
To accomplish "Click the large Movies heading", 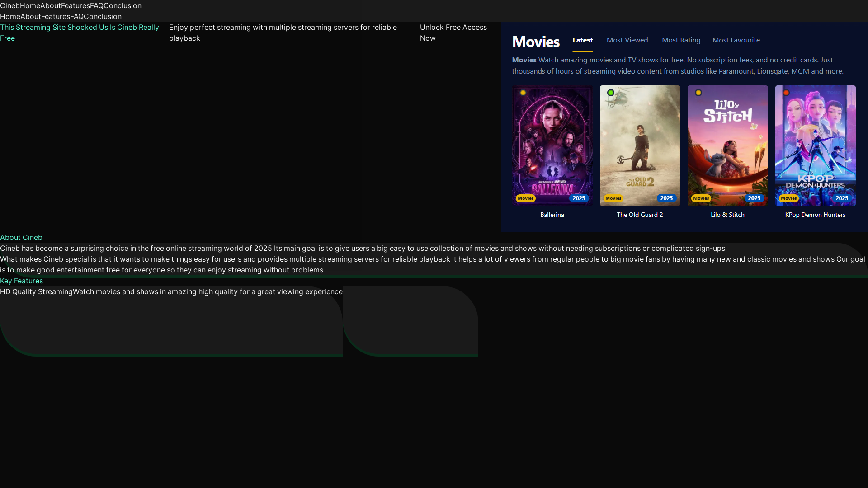I will [x=536, y=42].
